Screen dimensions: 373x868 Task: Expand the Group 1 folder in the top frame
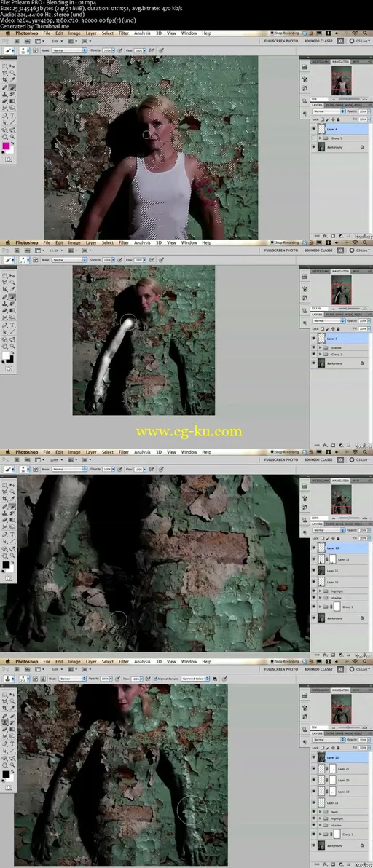(320, 138)
